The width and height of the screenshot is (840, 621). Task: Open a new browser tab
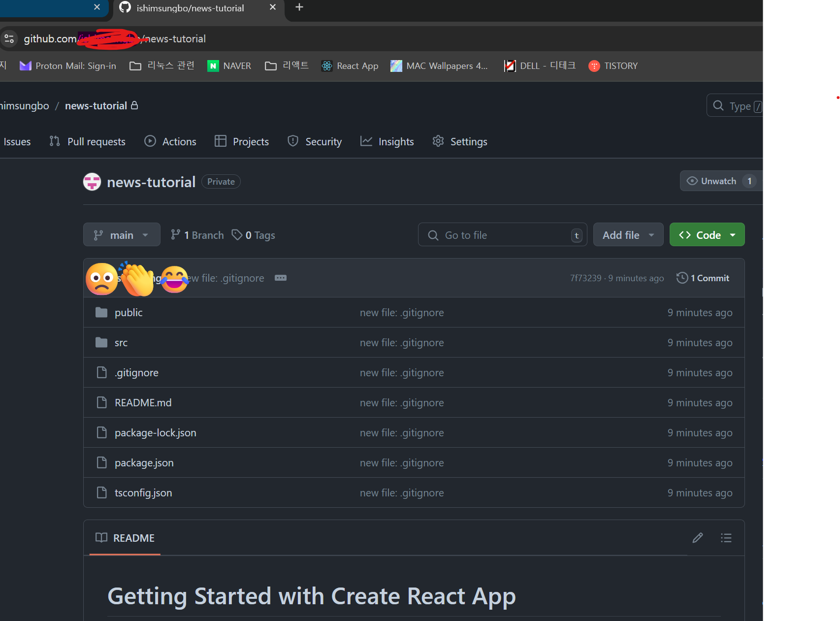point(299,7)
